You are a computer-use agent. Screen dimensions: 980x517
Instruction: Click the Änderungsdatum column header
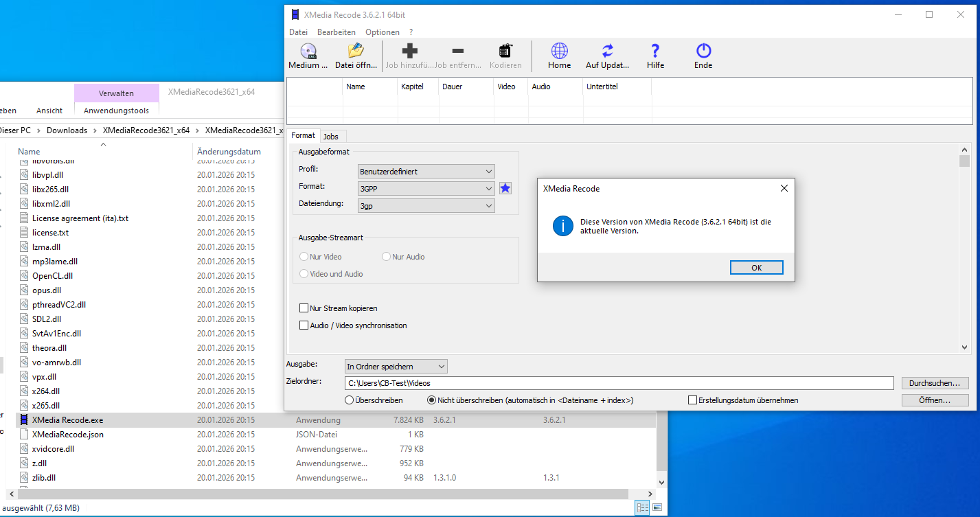229,152
